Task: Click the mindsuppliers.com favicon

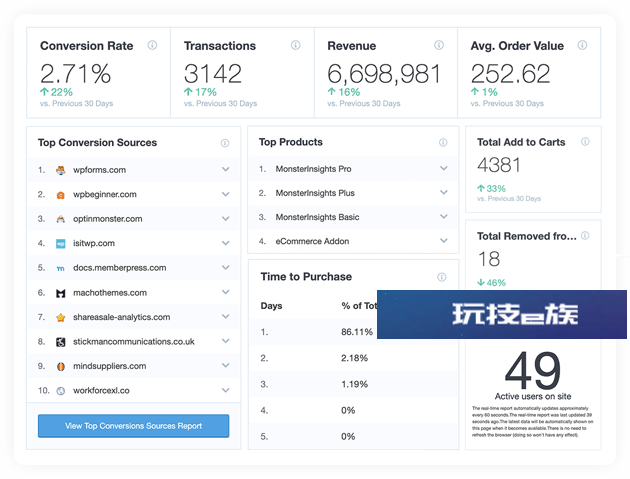Action: (61, 366)
